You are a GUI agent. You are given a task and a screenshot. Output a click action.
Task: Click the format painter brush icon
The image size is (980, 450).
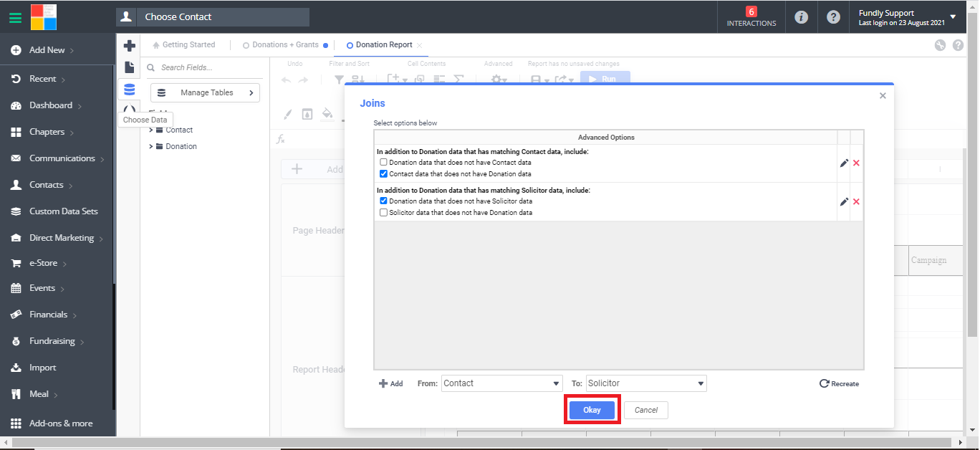(x=287, y=113)
